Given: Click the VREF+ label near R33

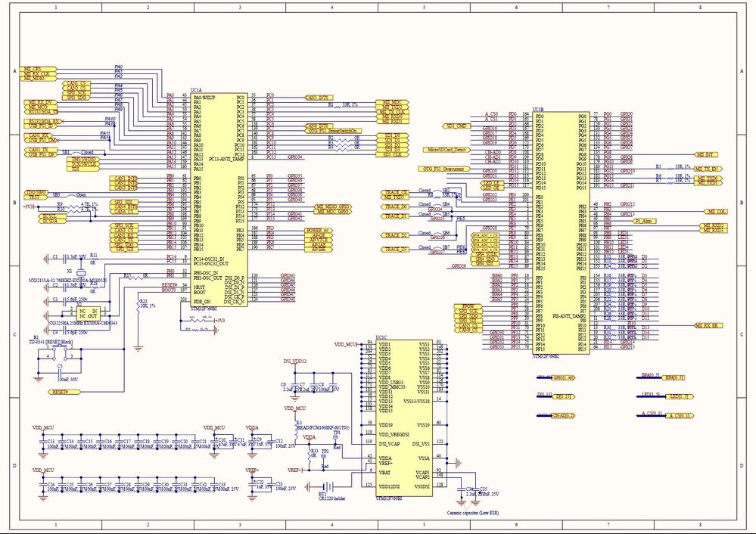Looking at the screenshot, I should (x=294, y=470).
